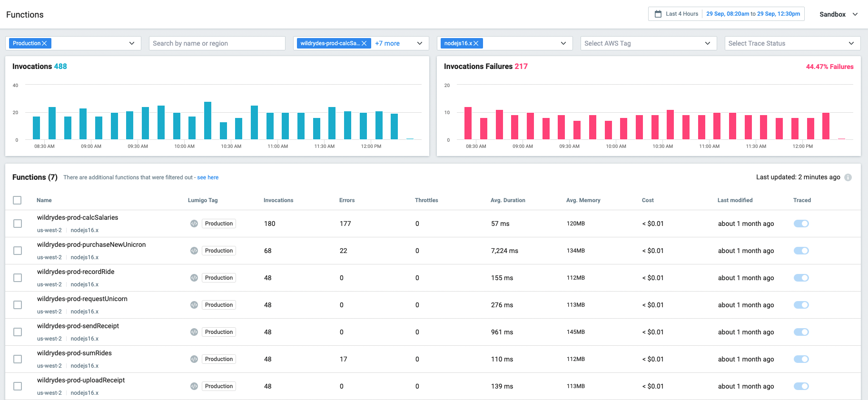
Task: Open the Last 4 Hours time range selector
Action: (726, 14)
